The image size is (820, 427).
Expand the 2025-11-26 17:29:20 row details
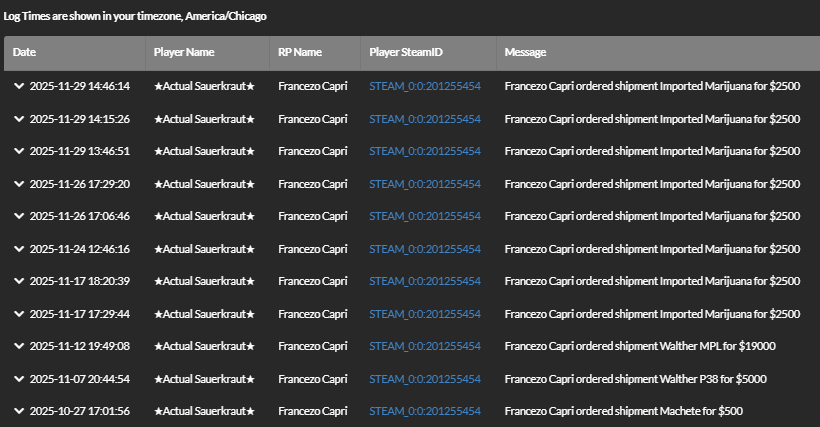coord(19,184)
